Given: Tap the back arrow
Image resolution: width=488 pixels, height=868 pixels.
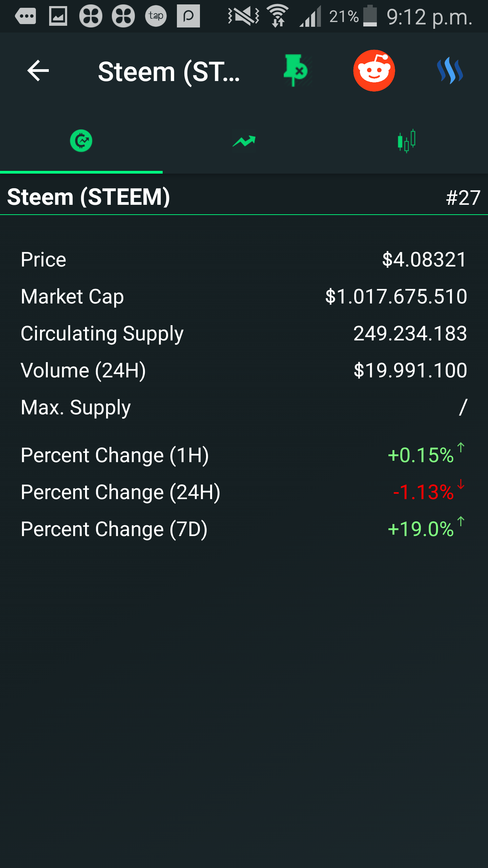Looking at the screenshot, I should coord(38,71).
